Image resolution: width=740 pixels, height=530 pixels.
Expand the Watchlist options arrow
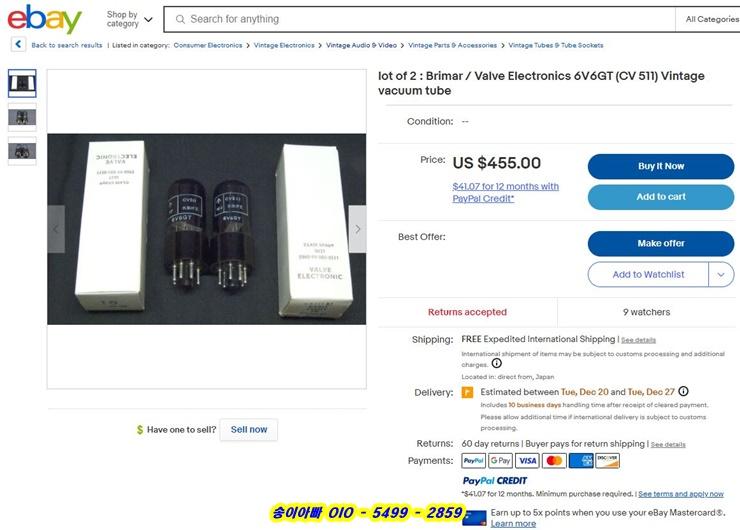tap(721, 274)
